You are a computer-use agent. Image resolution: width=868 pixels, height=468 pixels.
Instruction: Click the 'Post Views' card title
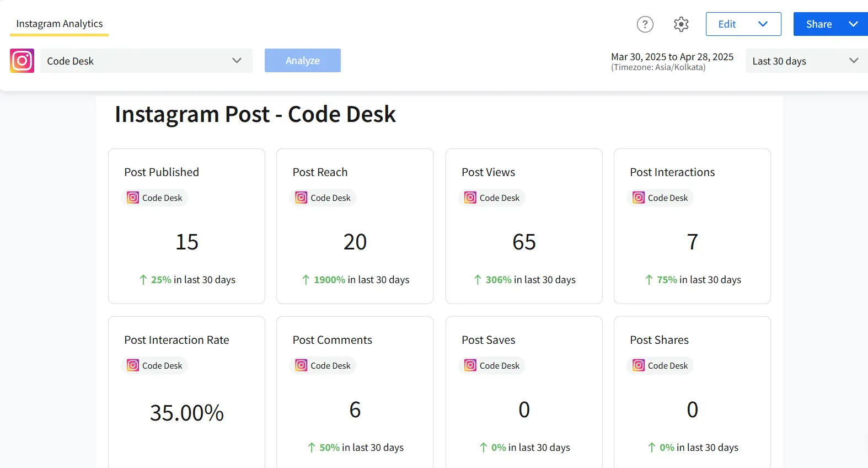pyautogui.click(x=489, y=172)
